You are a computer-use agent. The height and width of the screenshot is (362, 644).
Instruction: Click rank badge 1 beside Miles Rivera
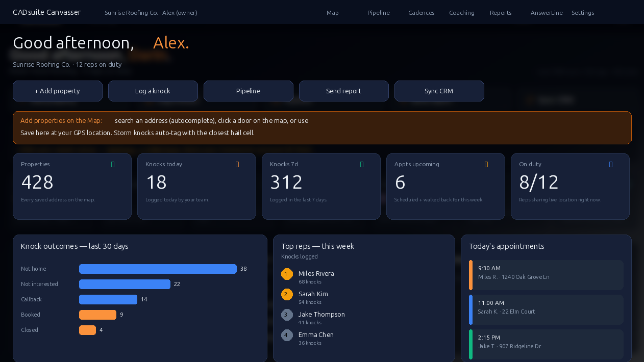[x=287, y=274]
